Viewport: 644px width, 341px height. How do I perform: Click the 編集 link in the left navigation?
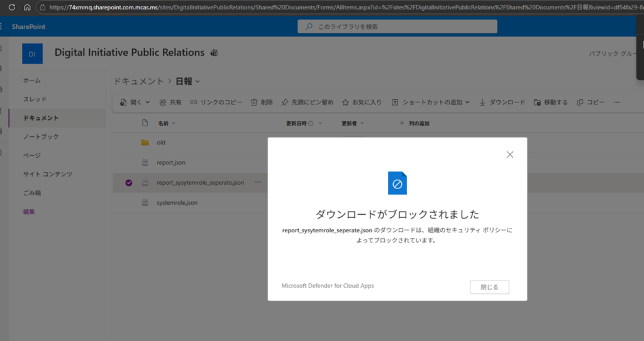coord(29,212)
